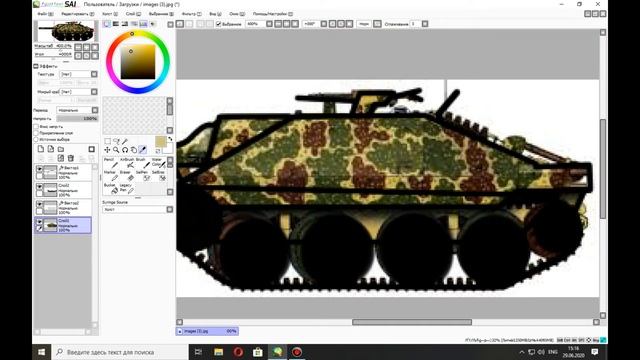Hide the Вектор3 layer
Viewport: 640px width, 360px height.
40,169
